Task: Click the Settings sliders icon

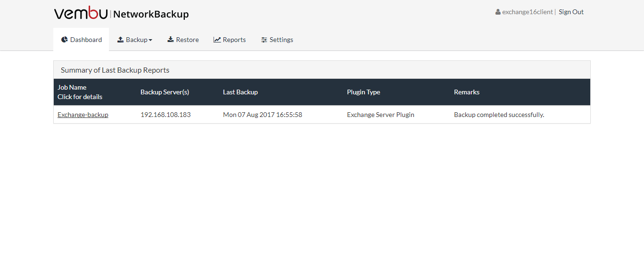Action: [264, 40]
